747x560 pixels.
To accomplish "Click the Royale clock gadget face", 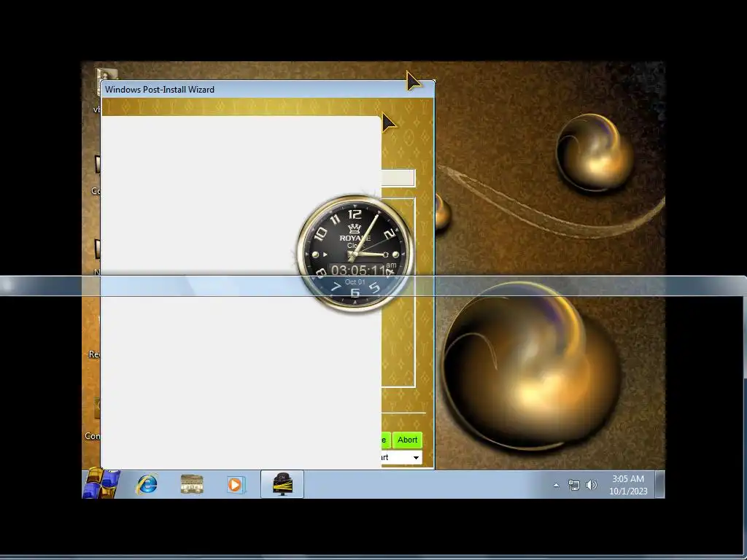I will coord(355,253).
